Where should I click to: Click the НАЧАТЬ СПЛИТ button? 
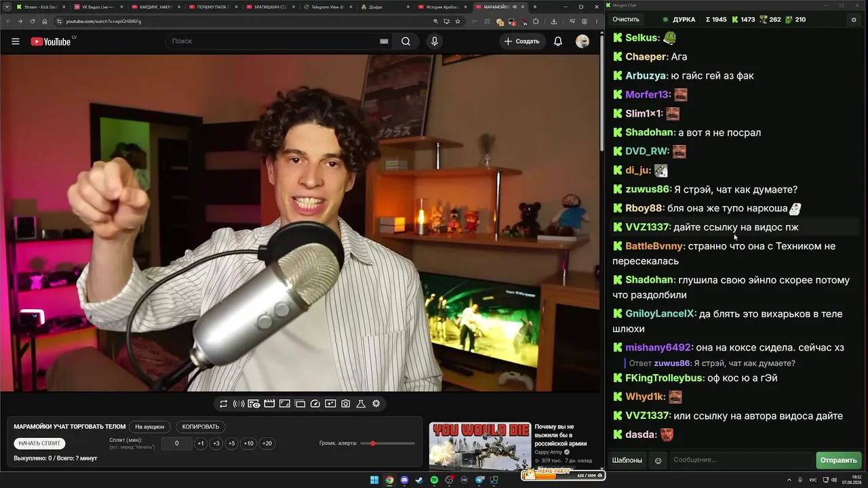pos(39,443)
